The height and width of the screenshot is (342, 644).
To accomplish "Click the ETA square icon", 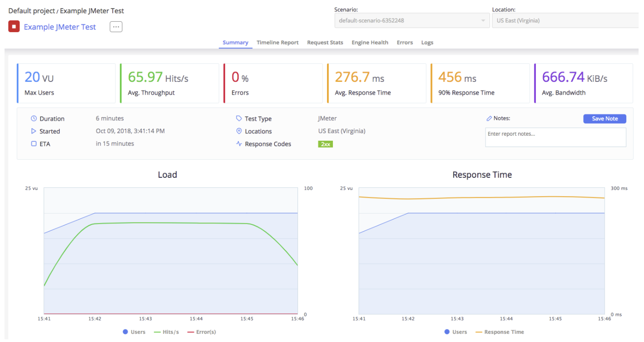I will click(34, 144).
